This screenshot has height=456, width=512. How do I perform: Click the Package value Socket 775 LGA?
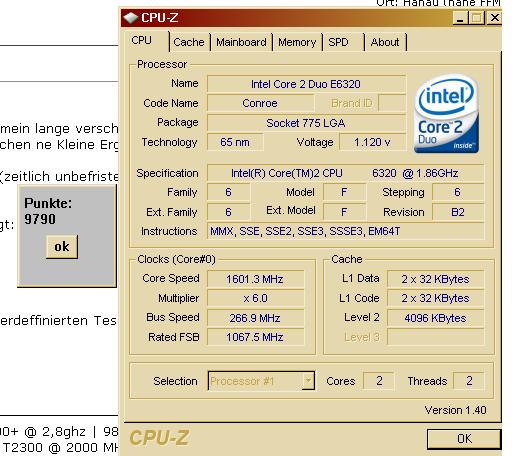click(x=306, y=123)
